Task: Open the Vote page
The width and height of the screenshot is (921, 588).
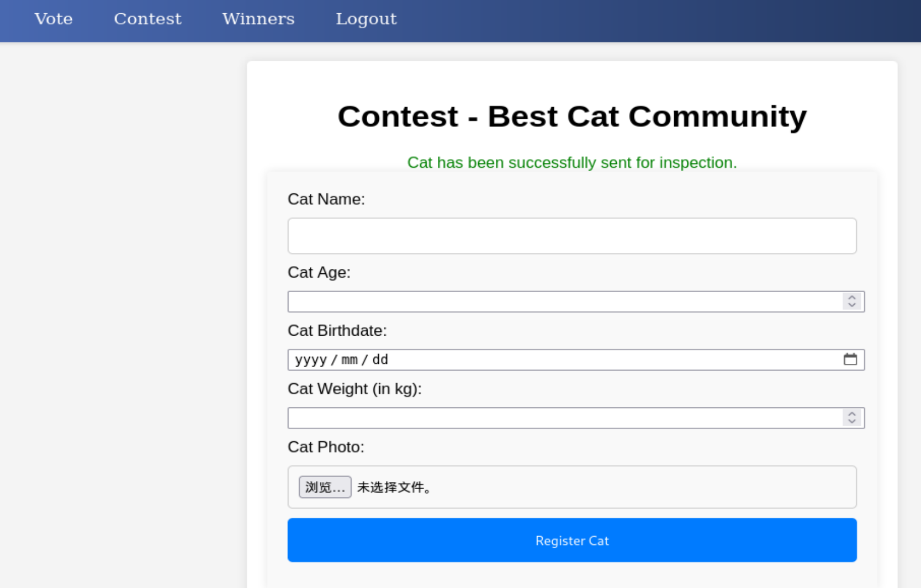Action: click(x=53, y=19)
